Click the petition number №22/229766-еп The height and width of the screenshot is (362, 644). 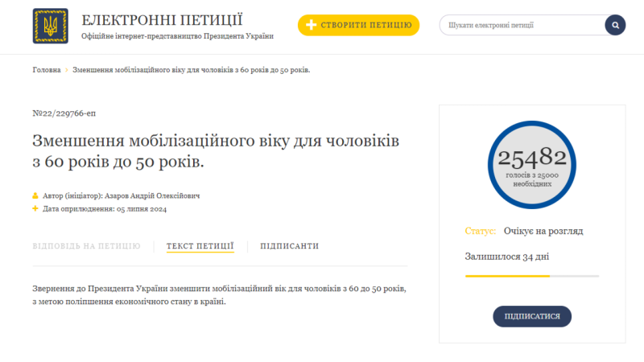(64, 113)
